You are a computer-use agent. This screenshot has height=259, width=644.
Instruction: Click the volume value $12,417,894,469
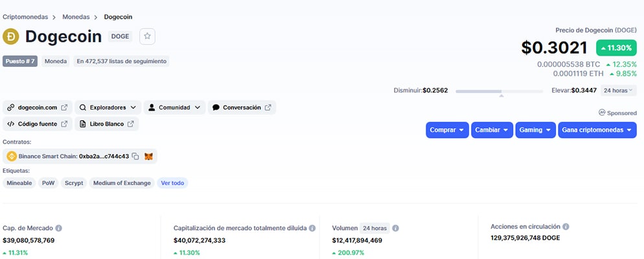(357, 240)
